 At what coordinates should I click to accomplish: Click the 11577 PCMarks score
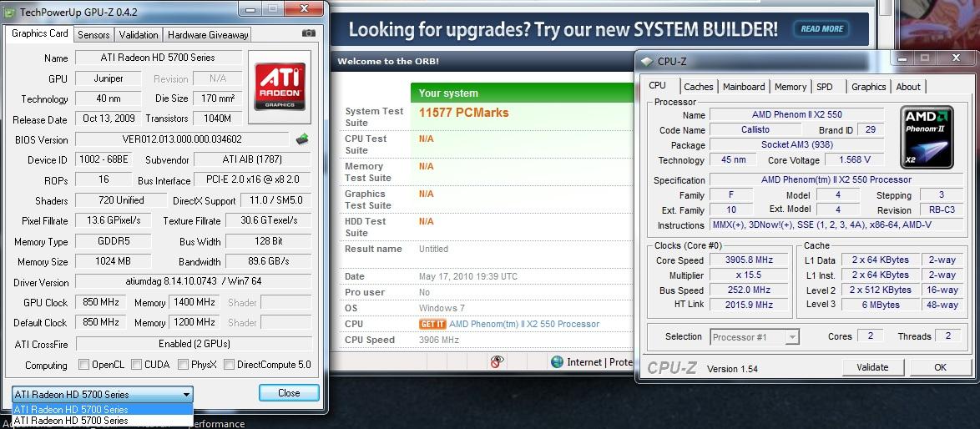[x=464, y=113]
